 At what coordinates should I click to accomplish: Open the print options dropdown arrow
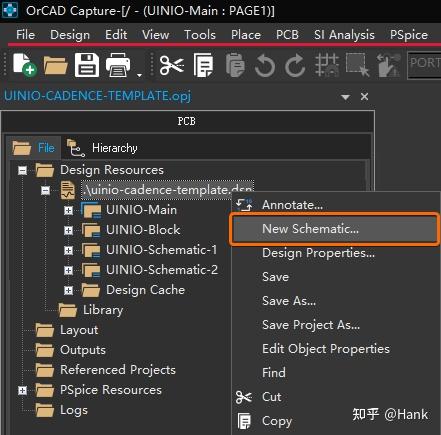pyautogui.click(x=139, y=75)
